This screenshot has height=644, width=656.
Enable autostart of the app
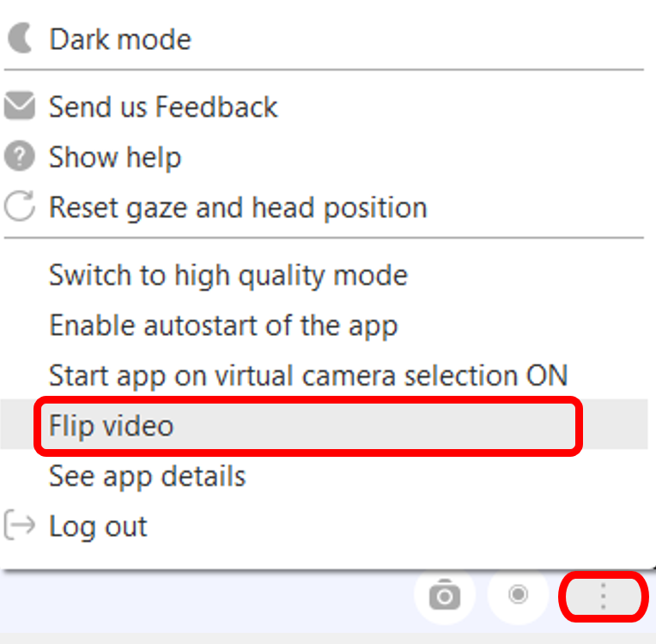pyautogui.click(x=223, y=326)
